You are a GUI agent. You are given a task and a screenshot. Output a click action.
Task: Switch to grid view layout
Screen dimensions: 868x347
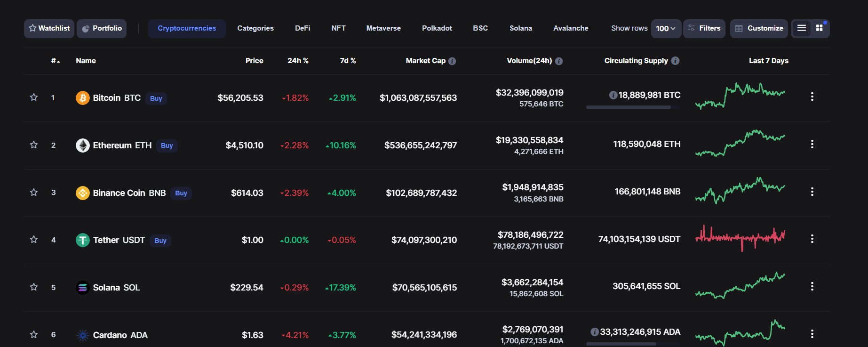820,28
